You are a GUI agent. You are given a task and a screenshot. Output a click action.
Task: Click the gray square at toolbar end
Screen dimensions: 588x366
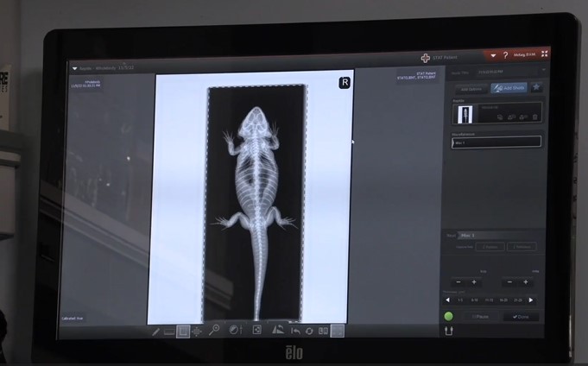[x=337, y=331]
